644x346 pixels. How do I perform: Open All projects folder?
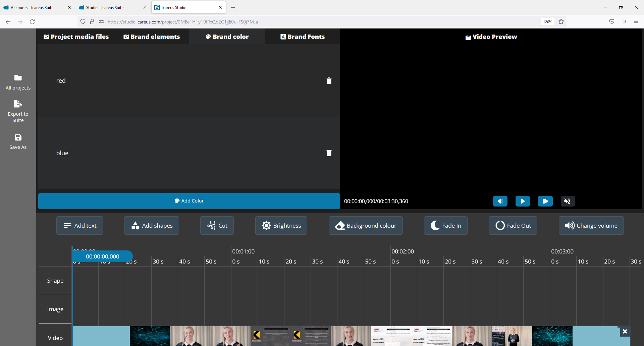(x=18, y=78)
